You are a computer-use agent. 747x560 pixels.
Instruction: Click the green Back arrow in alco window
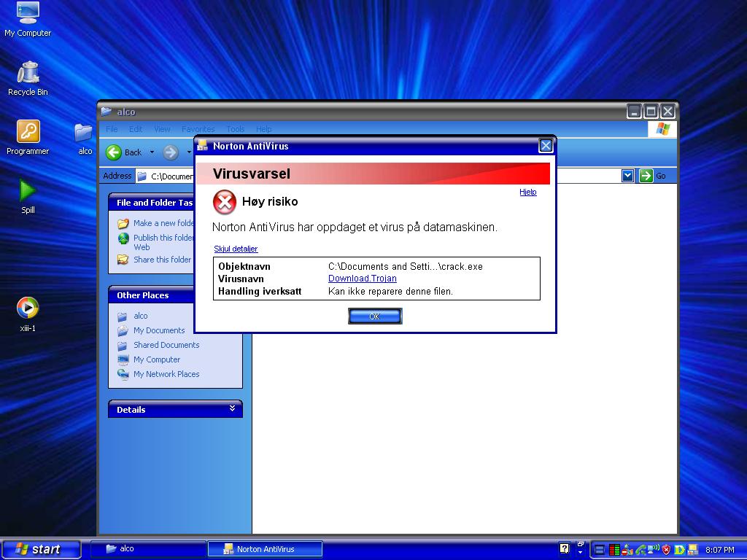click(x=113, y=152)
